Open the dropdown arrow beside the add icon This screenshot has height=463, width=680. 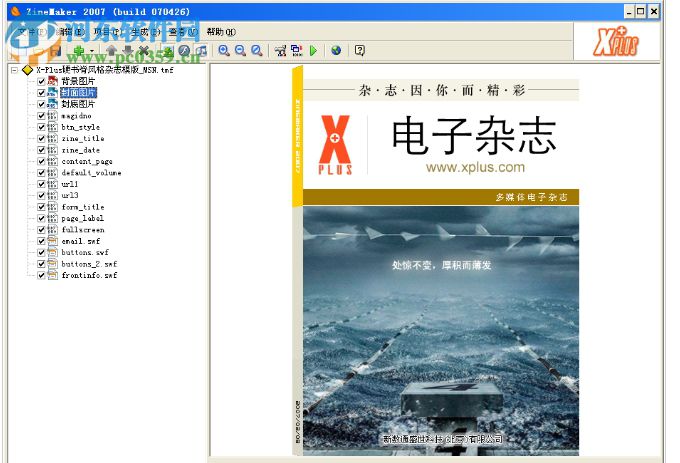[92, 51]
